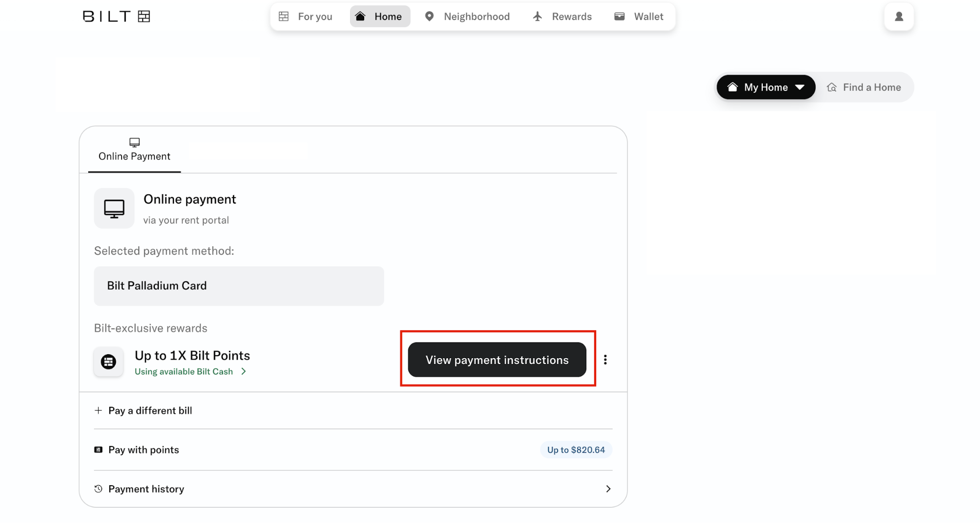Screen dimensions: 980x523
Task: Switch to Find a Home
Action: pyautogui.click(x=864, y=87)
